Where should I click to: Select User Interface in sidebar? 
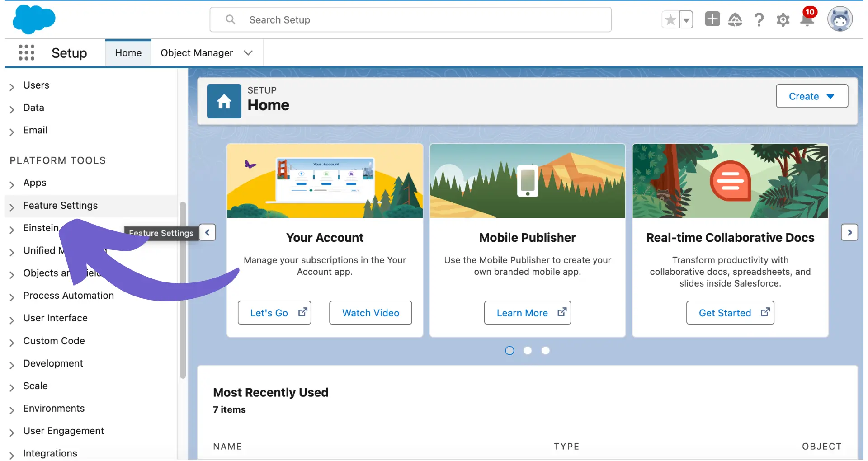coord(55,318)
